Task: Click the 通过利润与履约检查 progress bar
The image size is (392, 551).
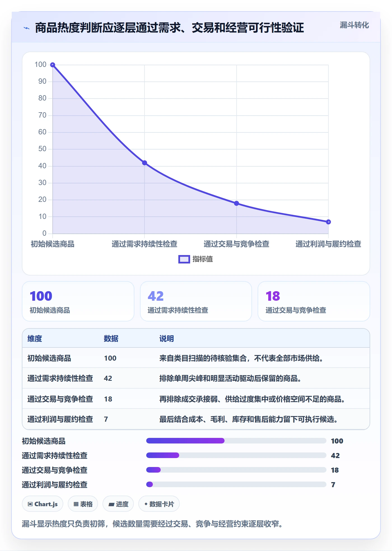Action: pos(236,485)
